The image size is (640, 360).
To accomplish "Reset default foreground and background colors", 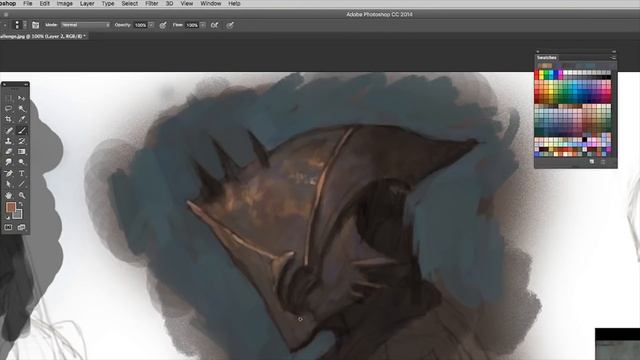I will [8, 218].
